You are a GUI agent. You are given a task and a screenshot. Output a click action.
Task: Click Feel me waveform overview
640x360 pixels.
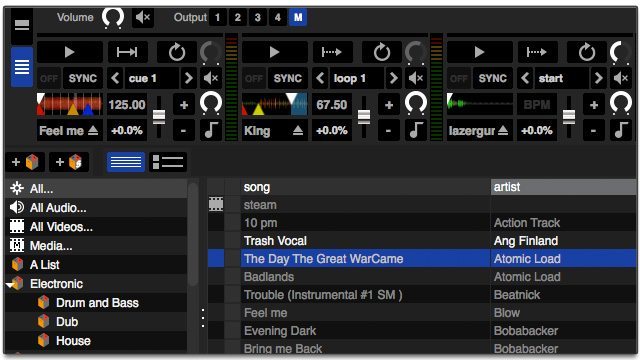click(70, 104)
